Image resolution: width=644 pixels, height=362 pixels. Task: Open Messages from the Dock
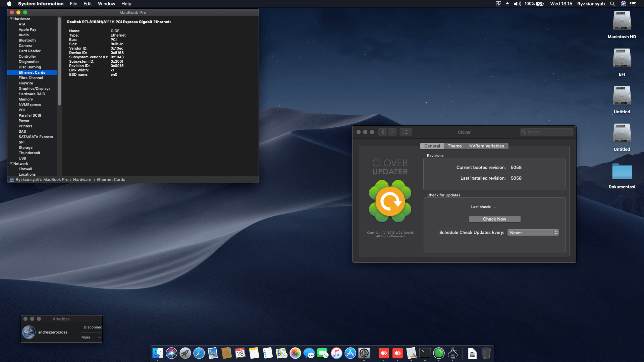click(309, 353)
